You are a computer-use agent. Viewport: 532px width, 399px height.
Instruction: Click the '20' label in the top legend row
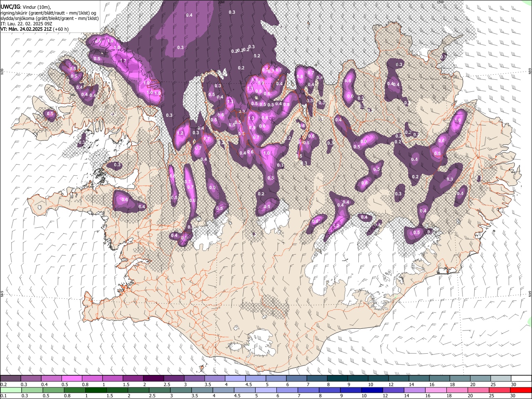[x=473, y=384]
